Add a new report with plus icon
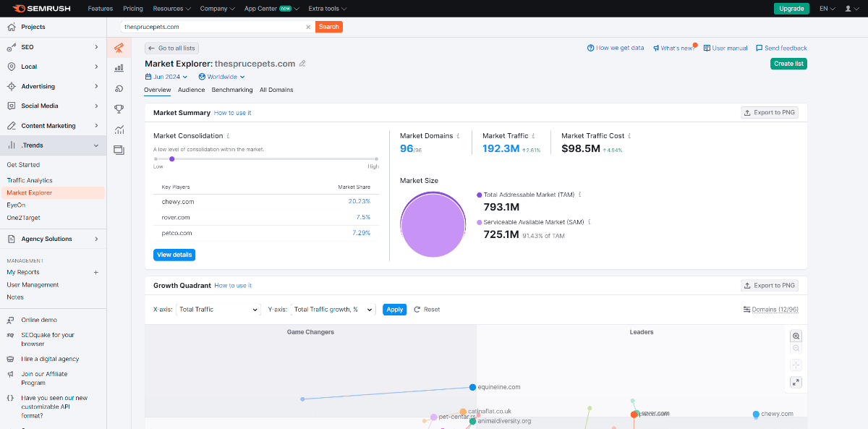 tap(96, 273)
